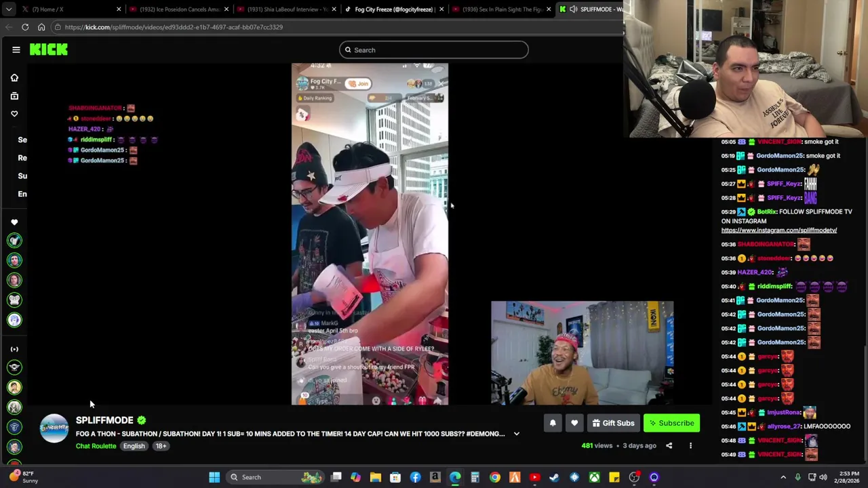
Task: Reload the page with refresh icon
Action: tap(25, 27)
